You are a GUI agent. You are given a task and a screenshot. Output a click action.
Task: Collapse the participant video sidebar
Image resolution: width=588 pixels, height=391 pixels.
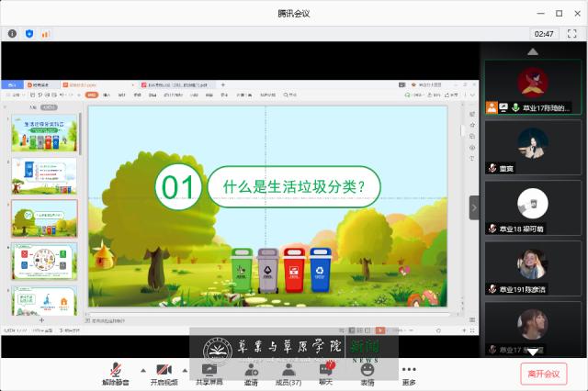pyautogui.click(x=474, y=207)
